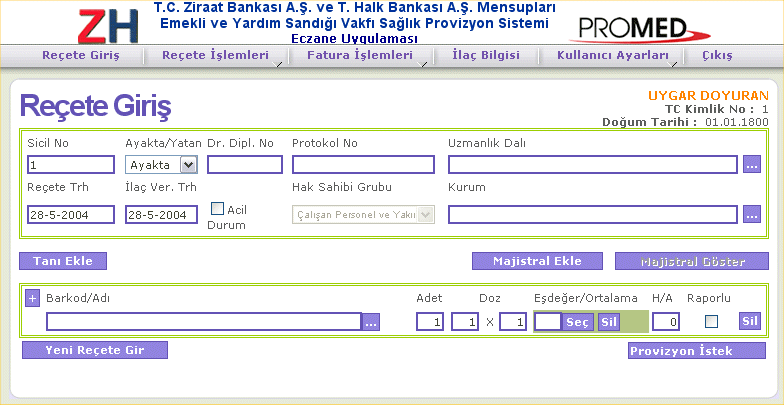The width and height of the screenshot is (784, 405).
Task: Click the ZH logo
Action: (108, 26)
